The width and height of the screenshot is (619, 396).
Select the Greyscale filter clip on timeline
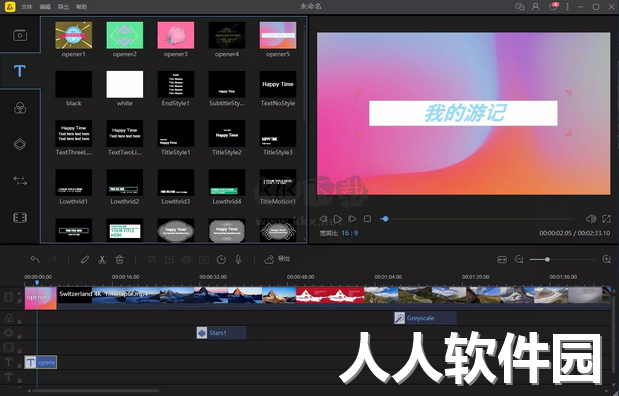pyautogui.click(x=425, y=318)
